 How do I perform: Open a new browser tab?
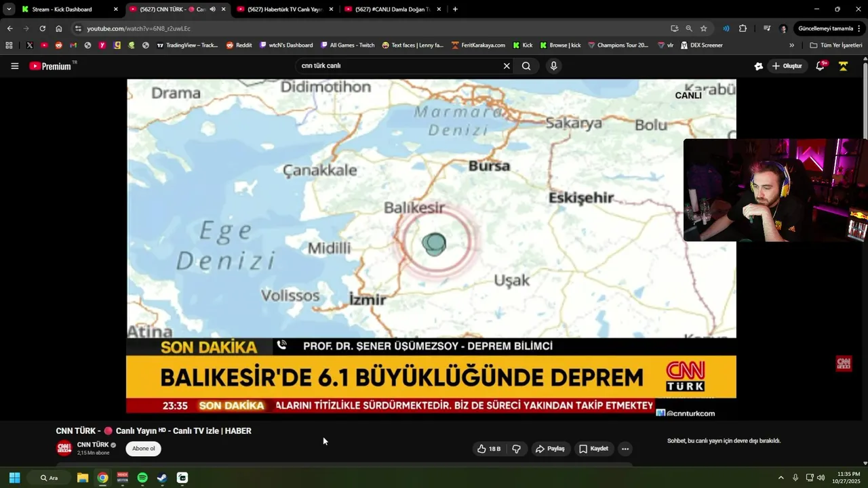[455, 9]
